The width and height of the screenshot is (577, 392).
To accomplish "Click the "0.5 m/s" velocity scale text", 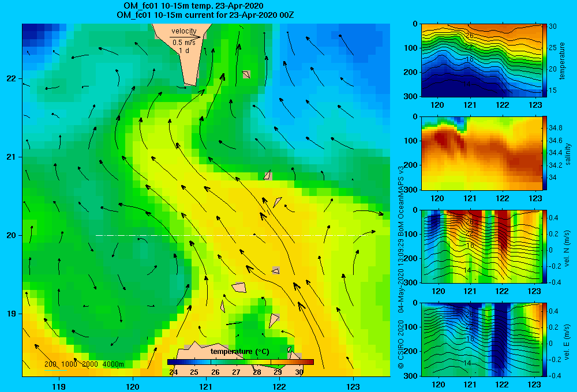I will pos(184,43).
